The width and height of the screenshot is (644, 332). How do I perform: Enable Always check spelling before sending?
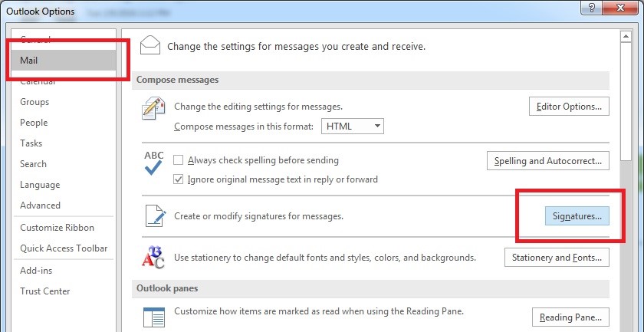pos(178,159)
